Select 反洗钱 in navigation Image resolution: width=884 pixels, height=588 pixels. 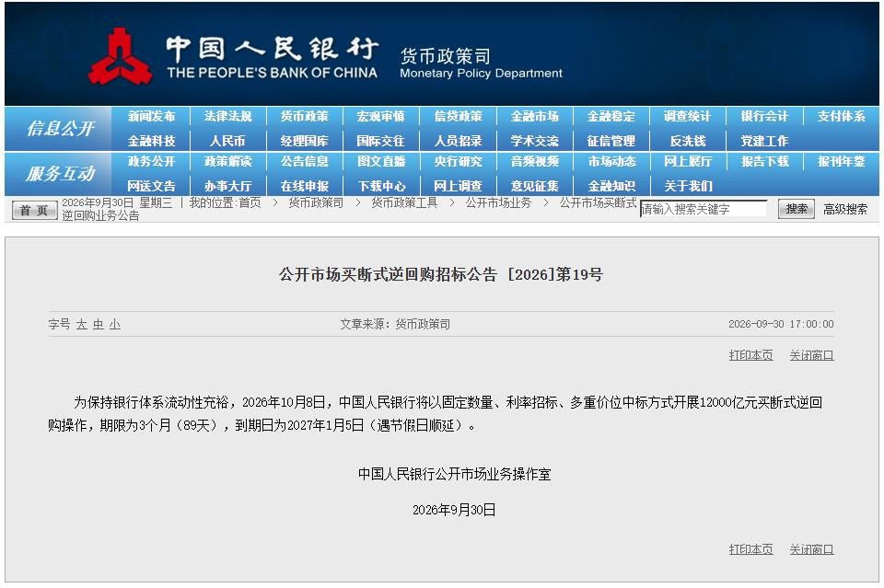pyautogui.click(x=688, y=141)
